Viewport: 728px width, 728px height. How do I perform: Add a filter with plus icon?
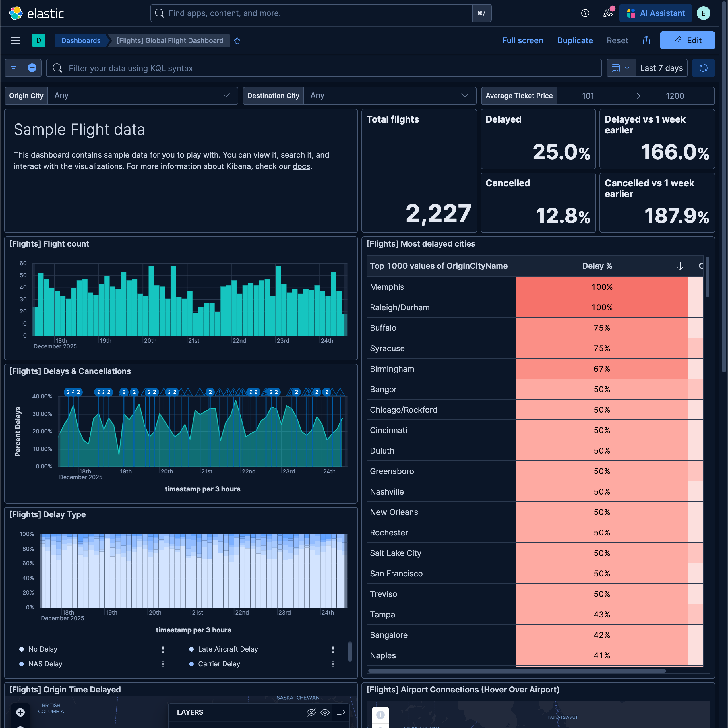pyautogui.click(x=32, y=68)
